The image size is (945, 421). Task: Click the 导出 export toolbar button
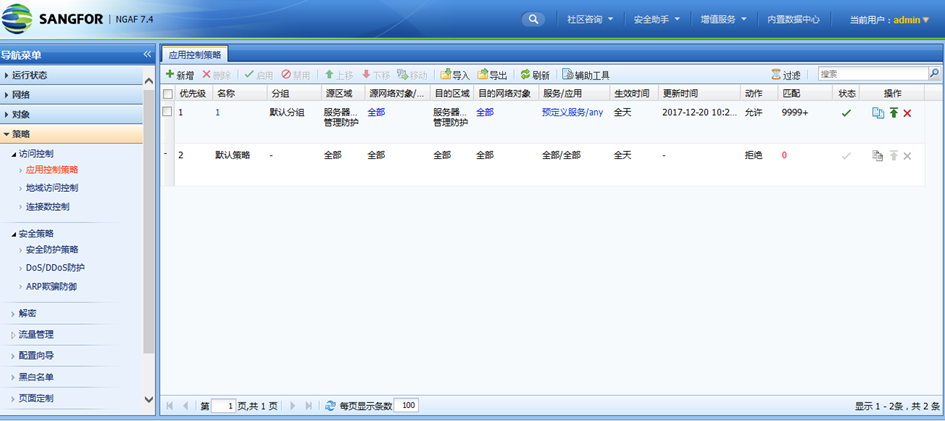pos(492,75)
